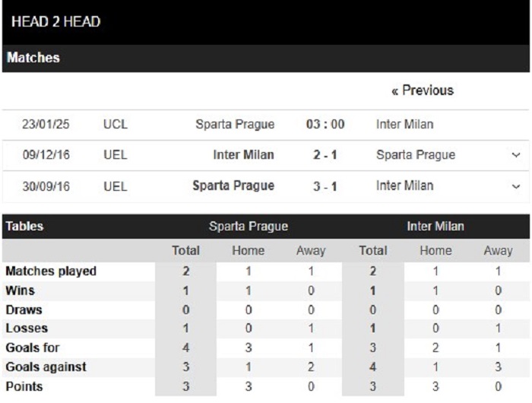The width and height of the screenshot is (532, 403).
Task: Select the 2 - 1 score result
Action: (x=325, y=155)
